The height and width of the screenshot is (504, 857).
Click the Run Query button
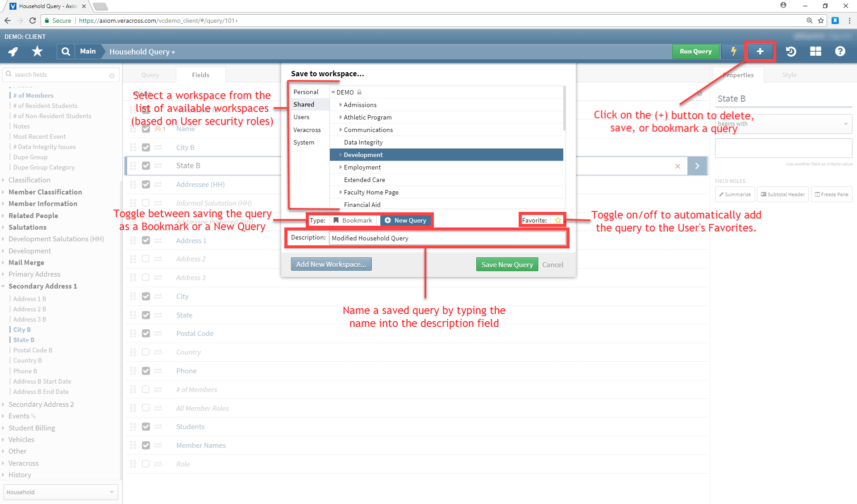click(696, 52)
